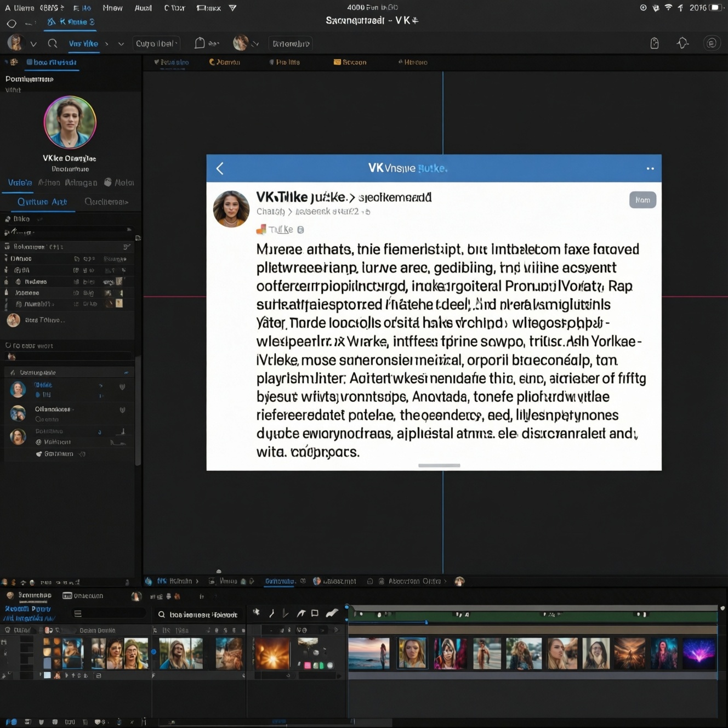Image resolution: width=728 pixels, height=728 pixels.
Task: Click the blue playhead marker at timeline start
Action: pos(346,608)
